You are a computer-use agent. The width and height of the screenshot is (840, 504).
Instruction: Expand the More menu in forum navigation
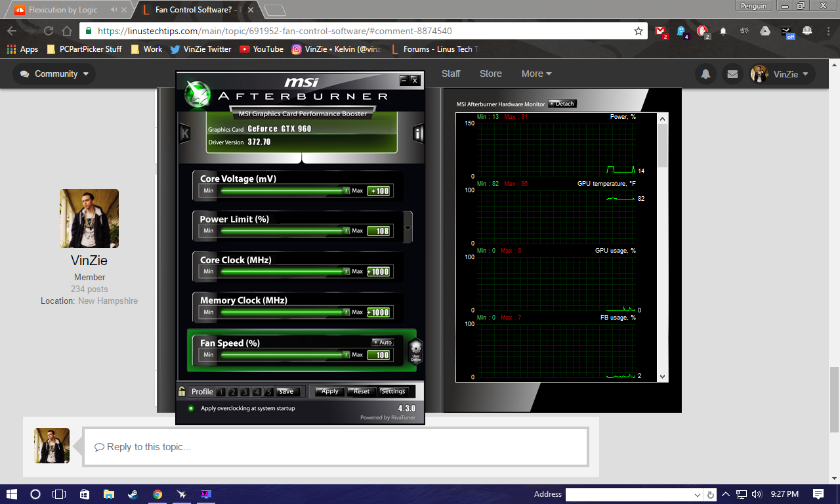click(536, 73)
